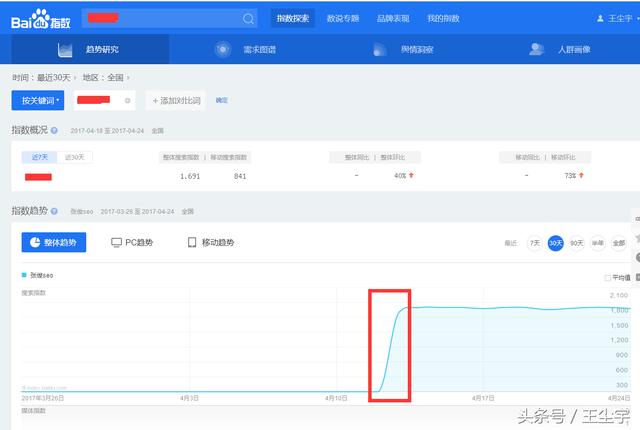Open the 全国 region dropdown
The image size is (640, 430).
[x=115, y=77]
